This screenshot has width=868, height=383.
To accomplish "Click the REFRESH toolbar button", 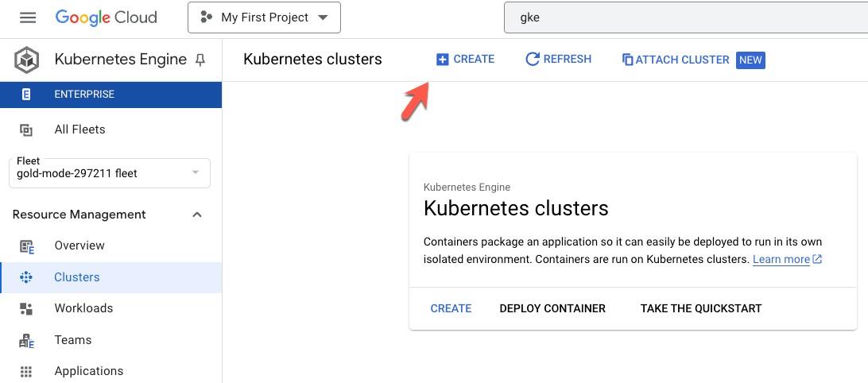I will click(x=558, y=60).
